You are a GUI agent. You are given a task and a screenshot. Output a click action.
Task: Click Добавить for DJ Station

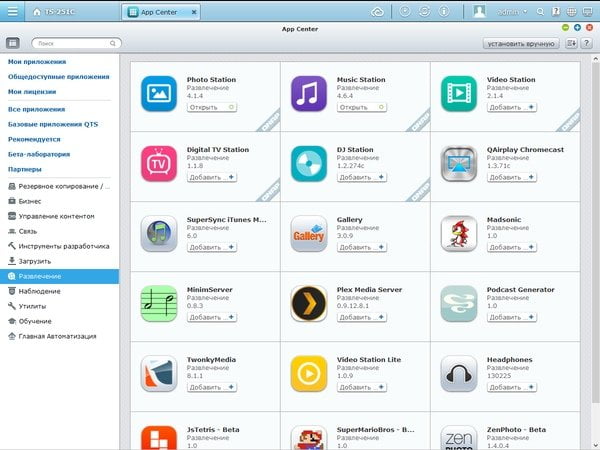click(362, 177)
